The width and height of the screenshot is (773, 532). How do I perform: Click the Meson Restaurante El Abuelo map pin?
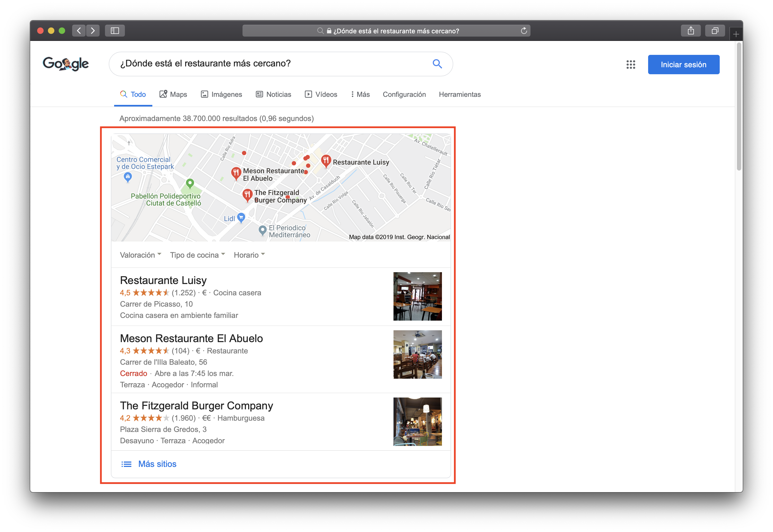(236, 173)
